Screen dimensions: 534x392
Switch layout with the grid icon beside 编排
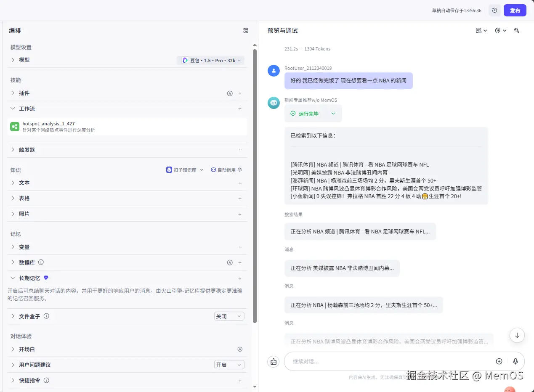246,30
